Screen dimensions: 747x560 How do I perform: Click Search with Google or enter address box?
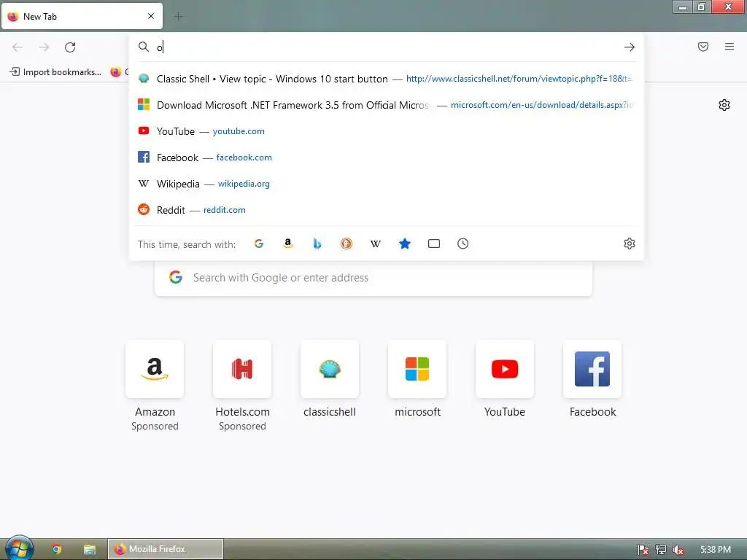point(373,278)
